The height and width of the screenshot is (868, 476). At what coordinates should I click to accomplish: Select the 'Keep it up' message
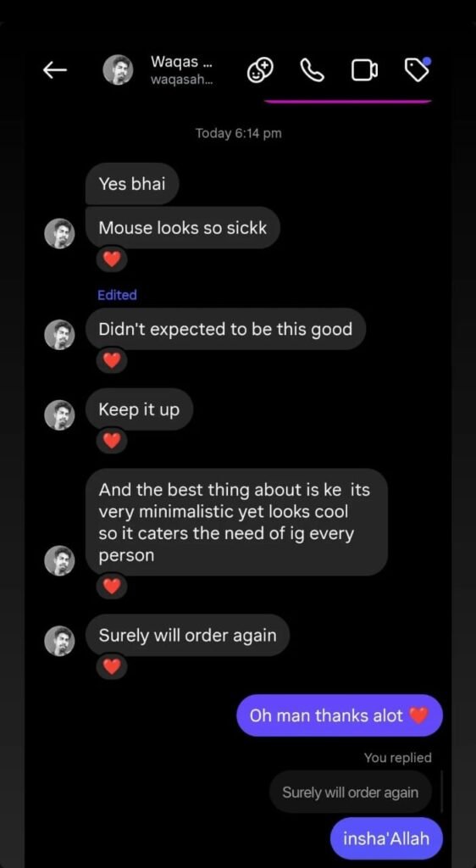139,409
